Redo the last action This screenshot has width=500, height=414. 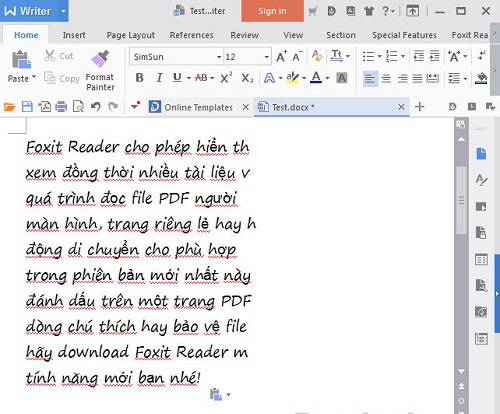pyautogui.click(x=113, y=107)
